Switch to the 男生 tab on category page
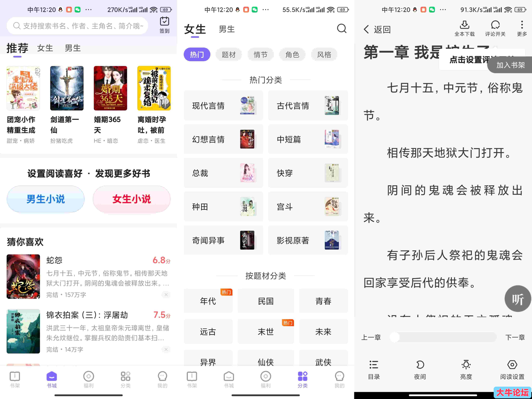This screenshot has height=399, width=532. click(227, 29)
